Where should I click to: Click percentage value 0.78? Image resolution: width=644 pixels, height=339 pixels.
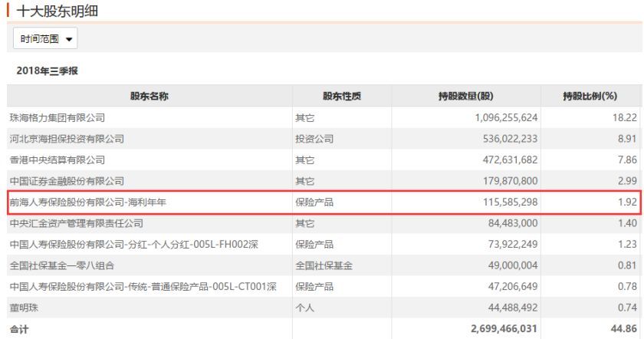pos(628,287)
